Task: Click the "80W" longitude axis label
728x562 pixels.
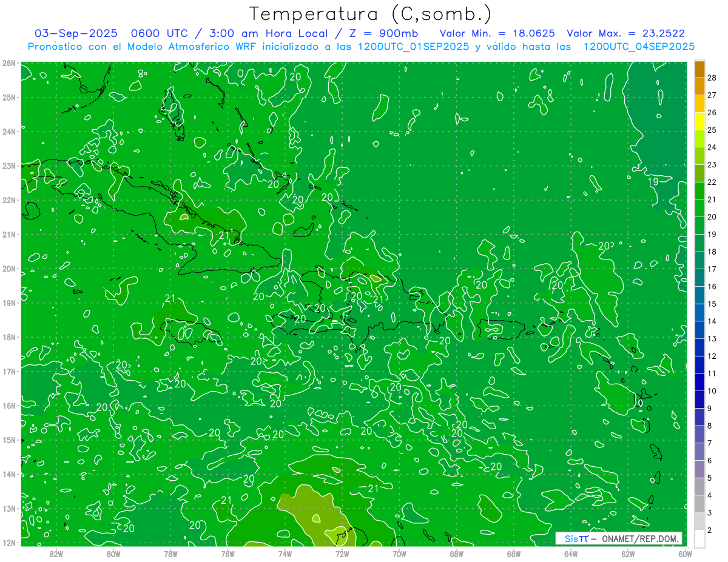Action: (x=113, y=553)
